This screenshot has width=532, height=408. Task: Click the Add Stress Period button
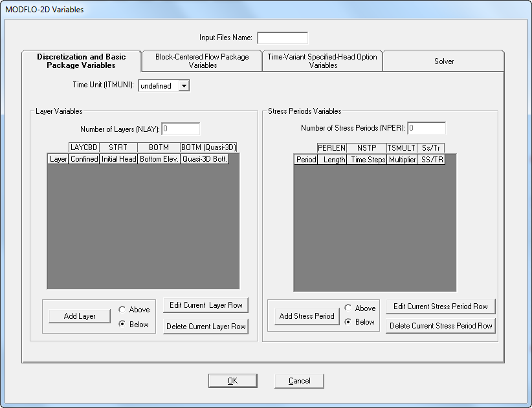click(x=307, y=316)
